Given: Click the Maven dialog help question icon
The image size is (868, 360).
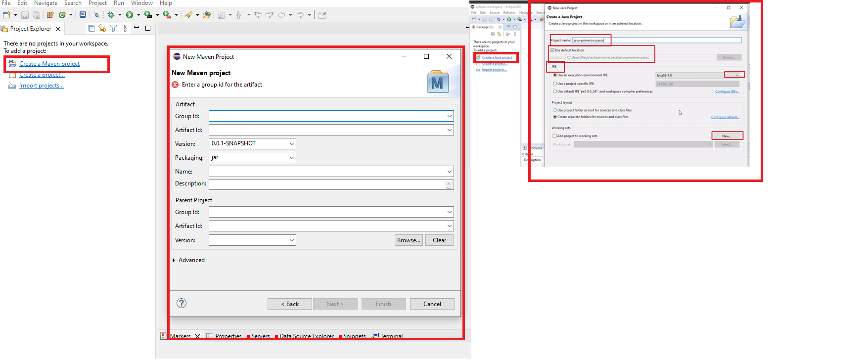Looking at the screenshot, I should (x=182, y=303).
